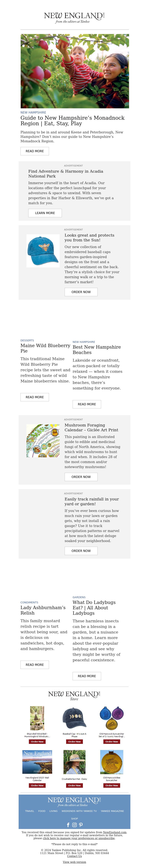Click Learn More in the Acadia advertisement
The height and width of the screenshot is (868, 149).
tap(45, 213)
